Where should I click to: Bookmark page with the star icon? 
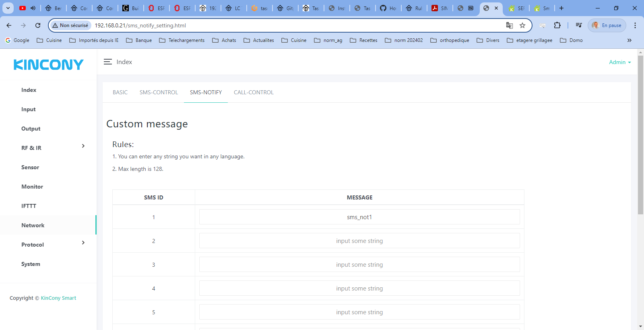coord(522,25)
